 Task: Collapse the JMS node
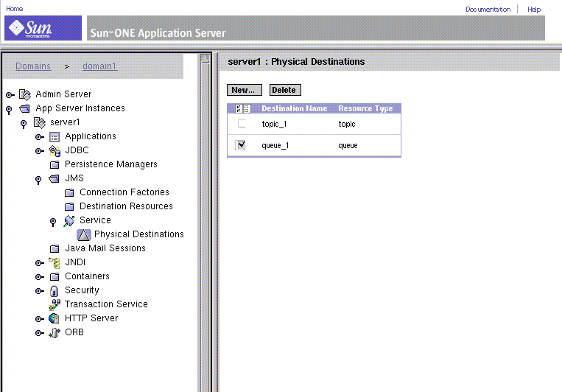tap(38, 180)
